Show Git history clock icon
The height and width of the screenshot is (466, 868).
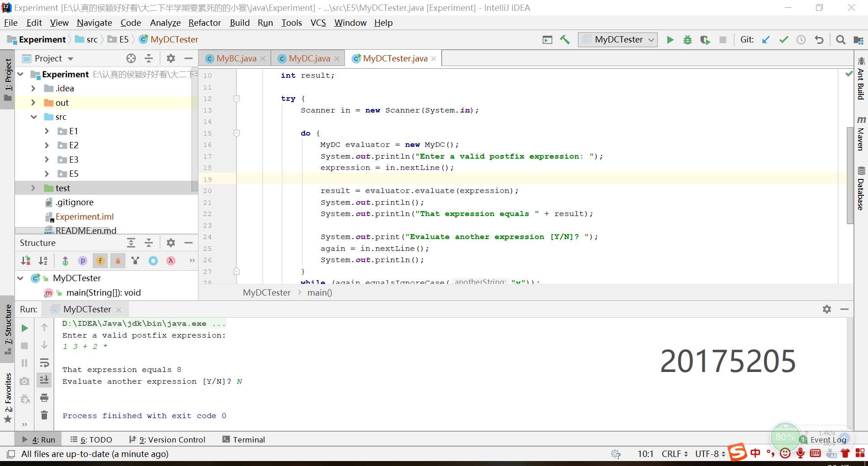pos(801,40)
